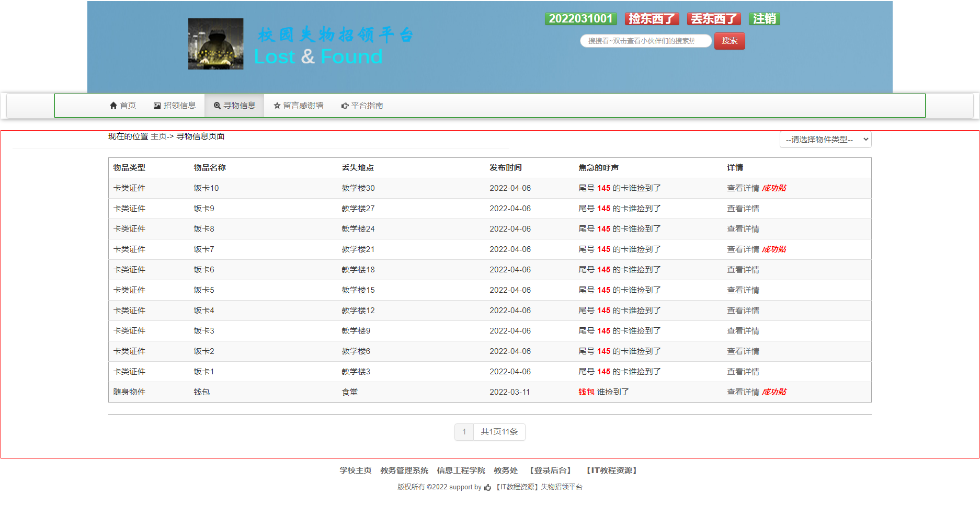Expand the 请选择物件类型 dropdown
Screen dimensions: 980x528
point(825,140)
